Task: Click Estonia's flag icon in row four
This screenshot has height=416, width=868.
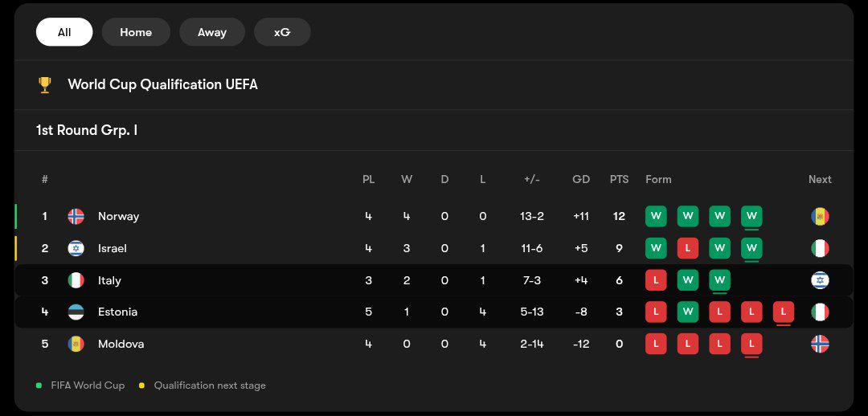Action: (76, 312)
